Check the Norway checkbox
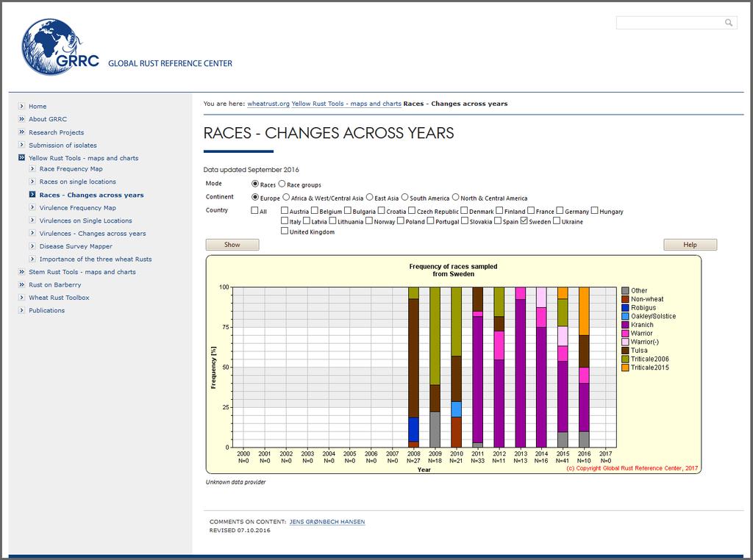 tap(369, 220)
